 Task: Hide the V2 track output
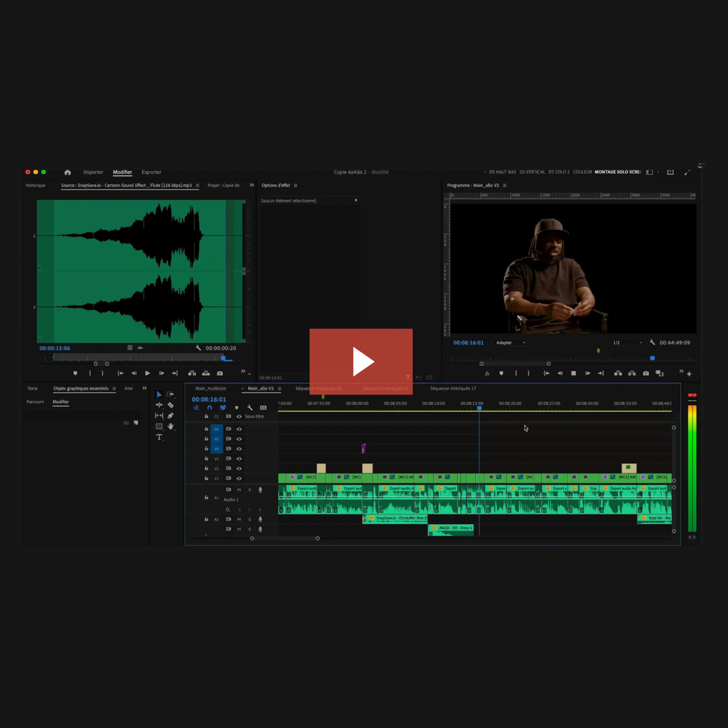click(x=239, y=468)
